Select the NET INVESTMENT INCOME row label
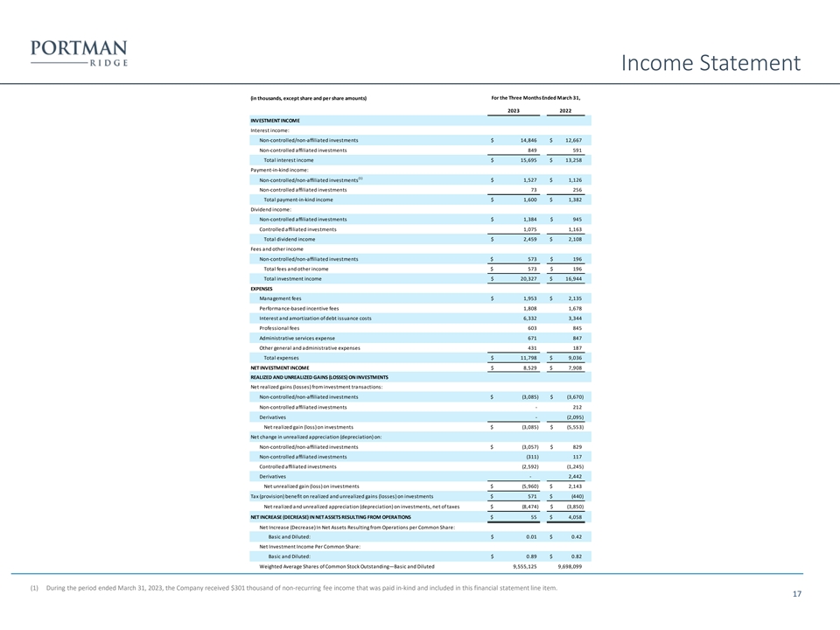The height and width of the screenshot is (630, 840). click(x=279, y=367)
